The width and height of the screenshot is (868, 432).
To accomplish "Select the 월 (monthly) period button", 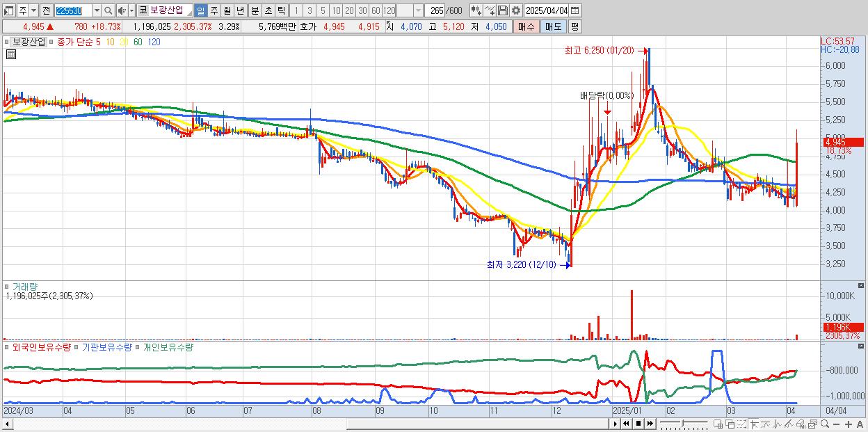I will (227, 10).
